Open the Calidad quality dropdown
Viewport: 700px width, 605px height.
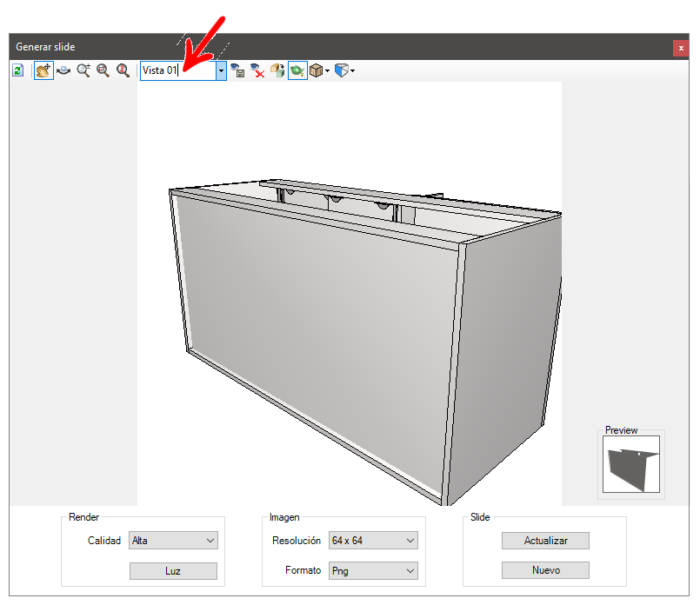pos(173,541)
